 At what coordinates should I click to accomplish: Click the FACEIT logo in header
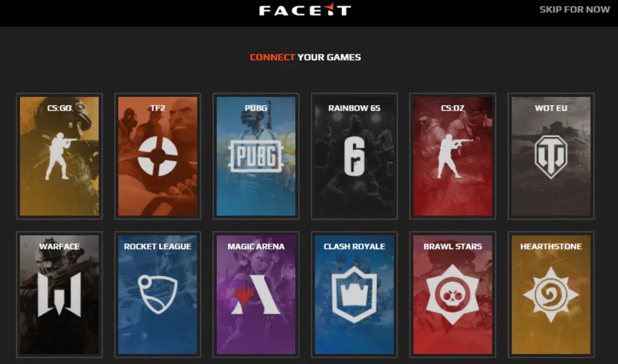pyautogui.click(x=305, y=10)
